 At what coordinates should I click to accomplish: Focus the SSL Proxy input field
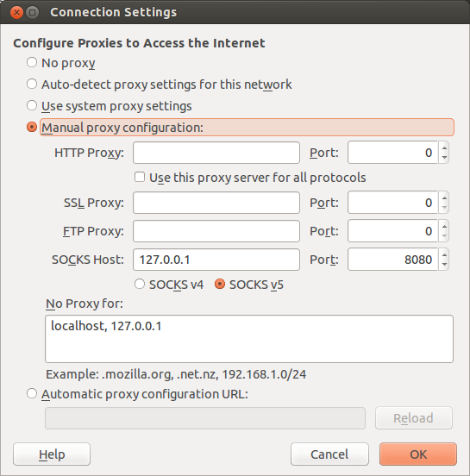point(216,203)
